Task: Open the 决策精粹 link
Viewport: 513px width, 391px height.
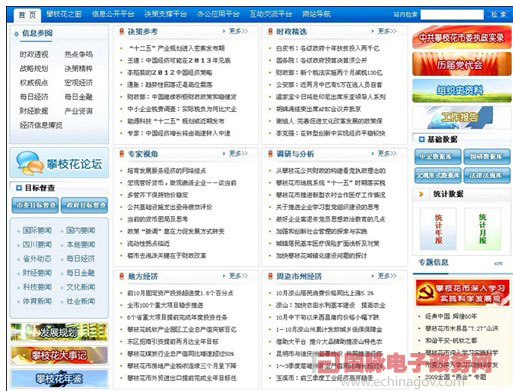Action: (x=78, y=69)
